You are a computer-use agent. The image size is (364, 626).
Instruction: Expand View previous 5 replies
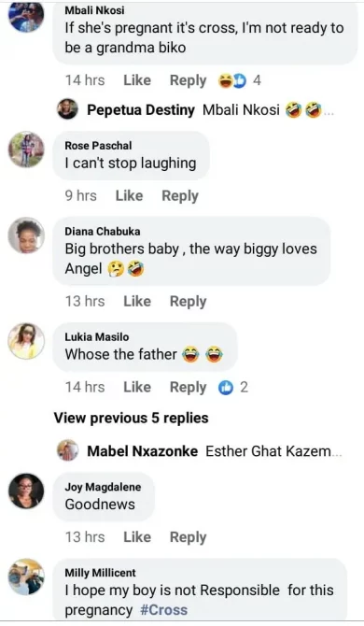pos(132,418)
